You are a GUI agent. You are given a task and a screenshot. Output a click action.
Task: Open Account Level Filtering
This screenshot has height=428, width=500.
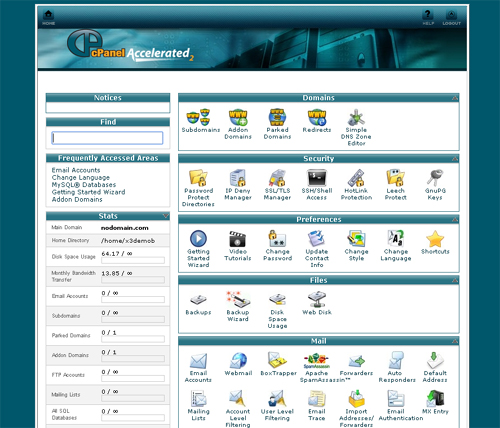(x=238, y=399)
